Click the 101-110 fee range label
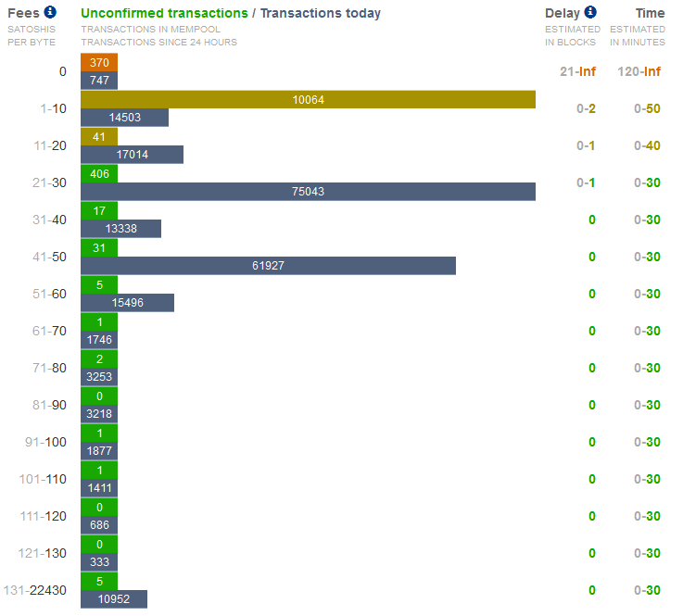This screenshot has height=616, width=683. tap(43, 479)
